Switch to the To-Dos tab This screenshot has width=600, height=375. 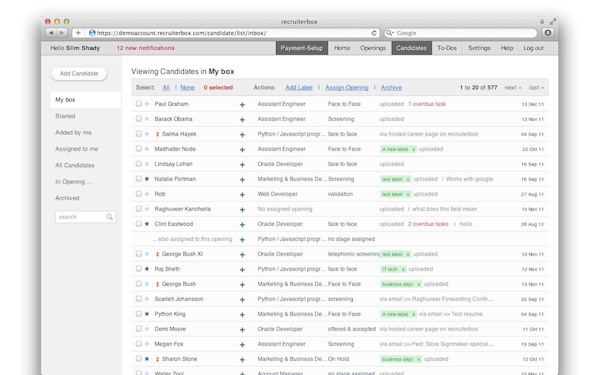[x=447, y=48]
